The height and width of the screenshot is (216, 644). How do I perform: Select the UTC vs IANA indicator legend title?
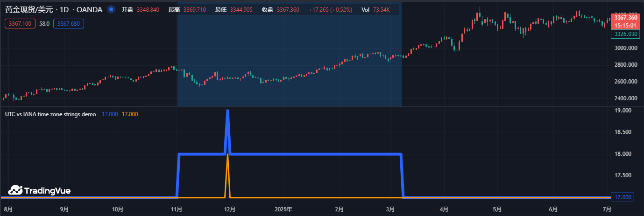point(50,114)
